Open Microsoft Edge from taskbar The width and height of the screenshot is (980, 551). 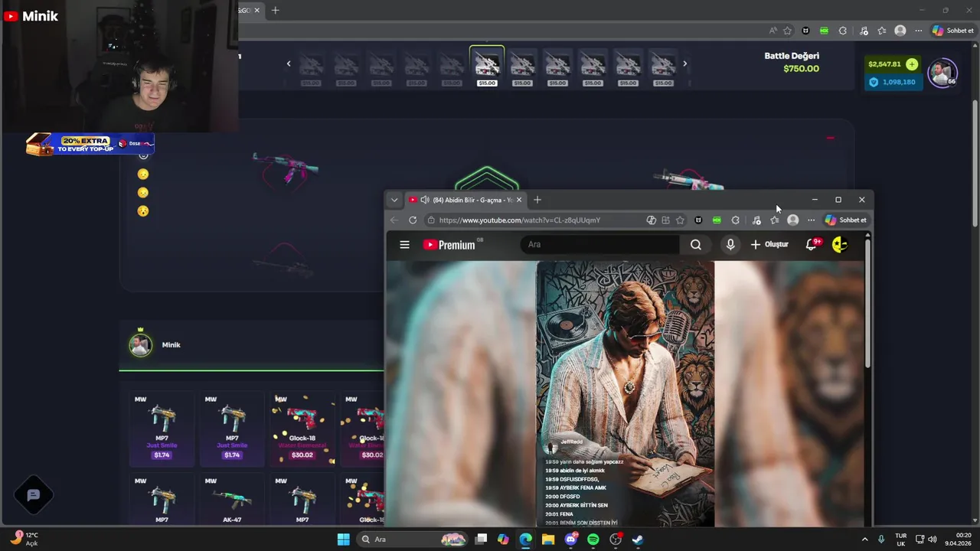point(525,540)
